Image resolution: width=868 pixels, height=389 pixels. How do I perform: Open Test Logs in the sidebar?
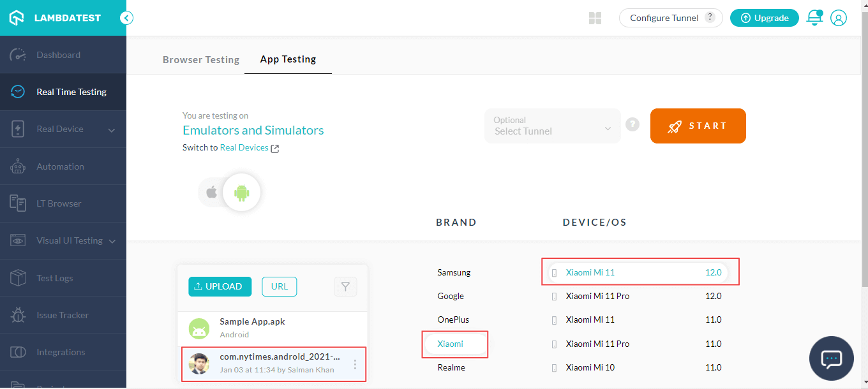click(x=56, y=277)
